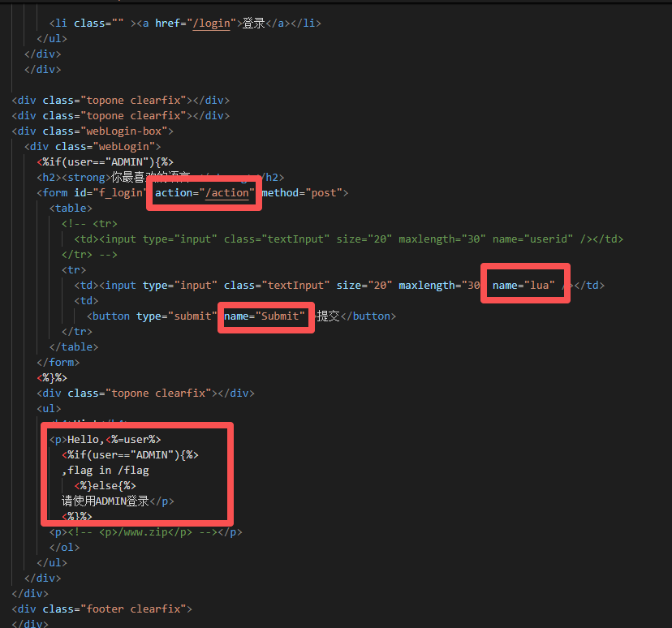
Task: Click the commented name="userid" attribute
Action: (532, 239)
